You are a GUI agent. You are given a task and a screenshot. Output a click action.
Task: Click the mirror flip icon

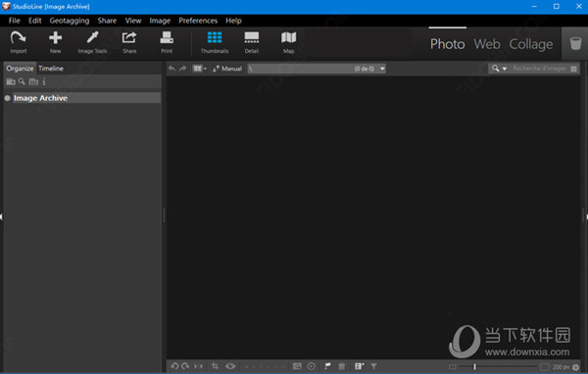tap(198, 366)
